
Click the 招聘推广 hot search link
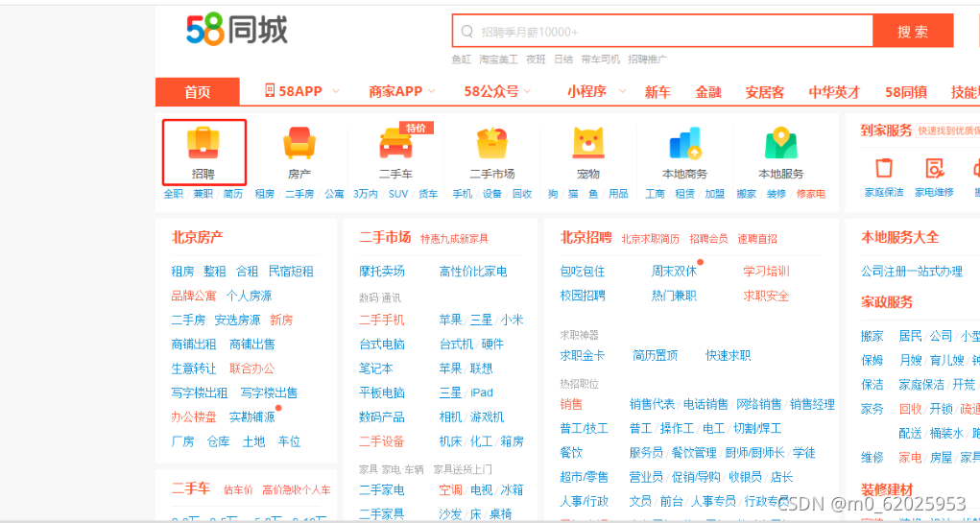pos(648,59)
